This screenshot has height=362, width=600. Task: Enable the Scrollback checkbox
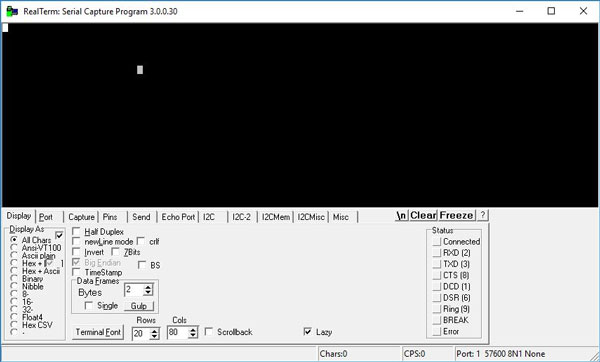(209, 331)
